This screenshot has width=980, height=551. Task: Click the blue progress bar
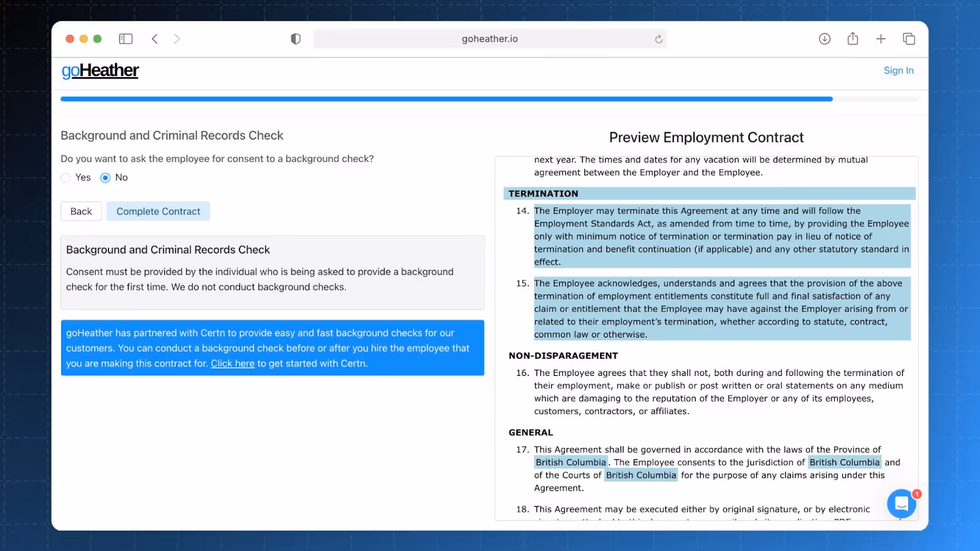click(x=447, y=99)
